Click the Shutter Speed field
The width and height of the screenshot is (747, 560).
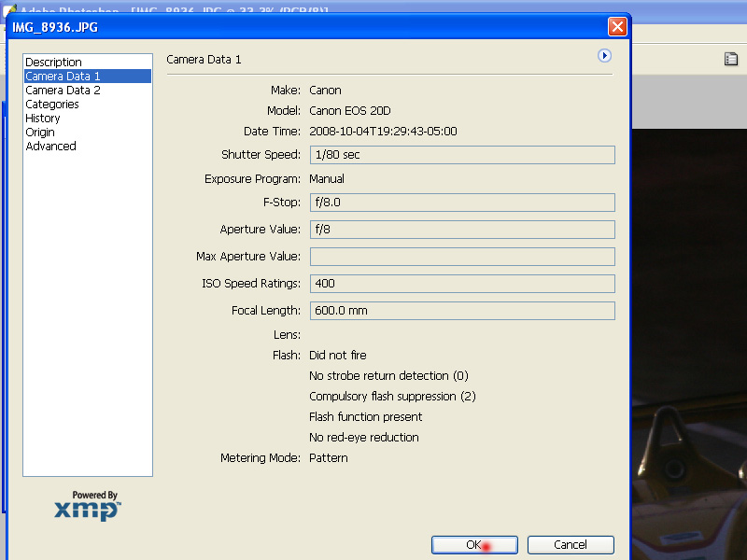click(x=462, y=155)
